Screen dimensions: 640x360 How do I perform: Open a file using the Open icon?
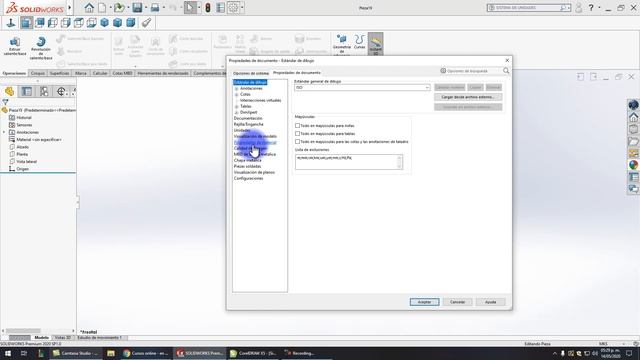[119, 7]
